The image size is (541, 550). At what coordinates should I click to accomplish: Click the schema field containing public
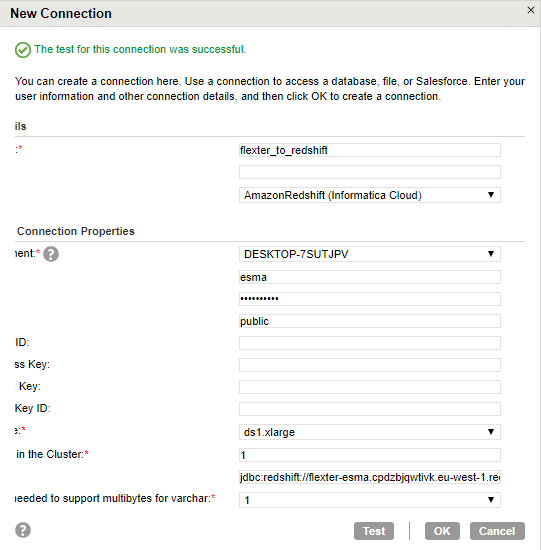click(370, 321)
